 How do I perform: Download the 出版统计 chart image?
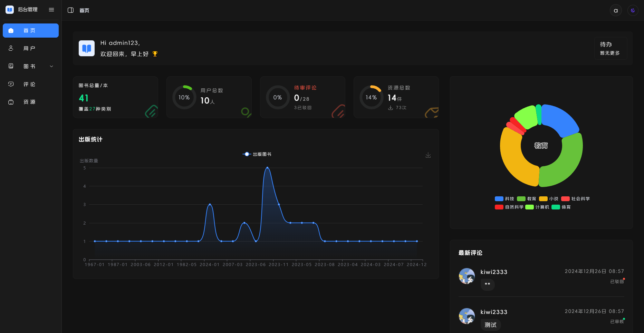click(x=428, y=155)
